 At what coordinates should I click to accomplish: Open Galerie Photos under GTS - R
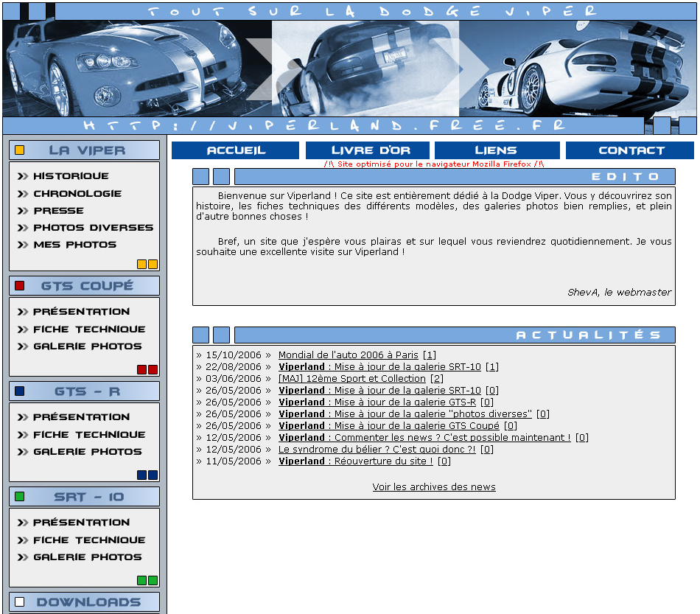tap(88, 451)
